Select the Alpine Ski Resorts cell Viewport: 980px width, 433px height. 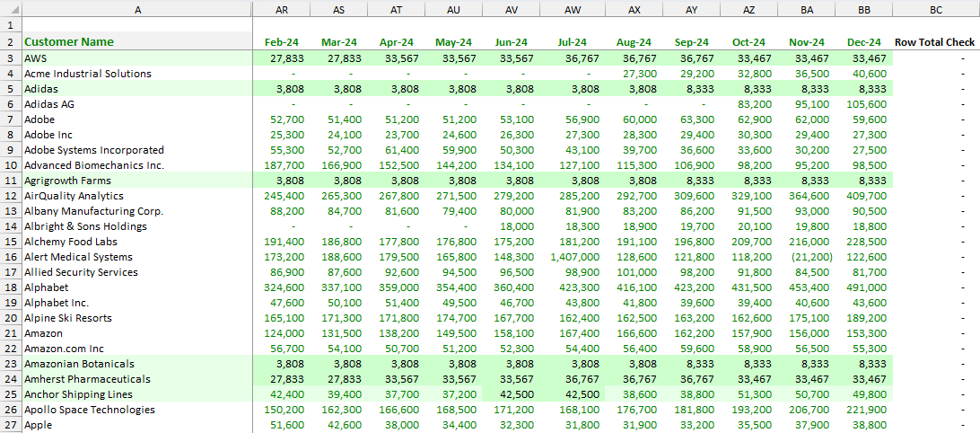click(137, 318)
